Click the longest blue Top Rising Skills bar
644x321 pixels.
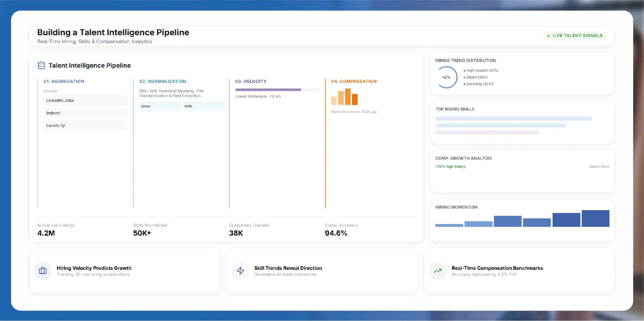[x=514, y=119]
